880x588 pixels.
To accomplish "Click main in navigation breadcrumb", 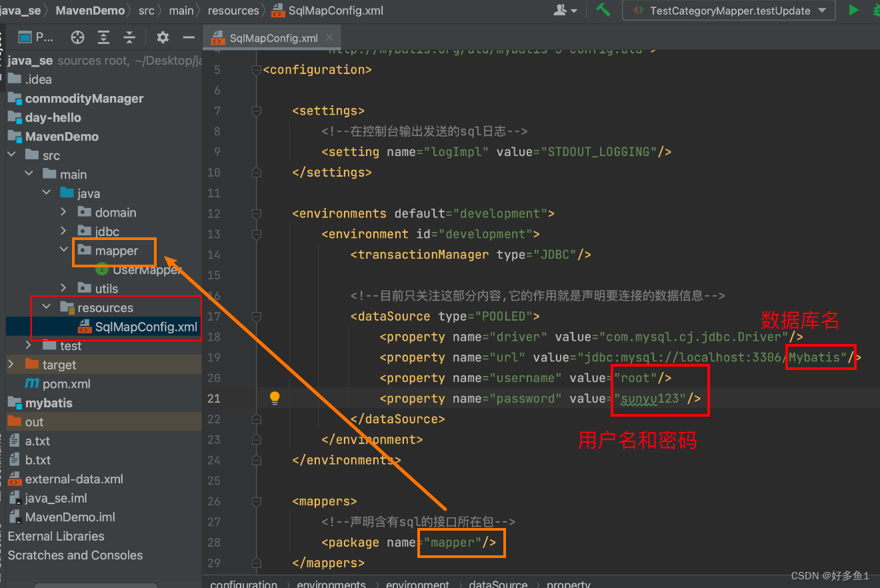I will [x=181, y=11].
